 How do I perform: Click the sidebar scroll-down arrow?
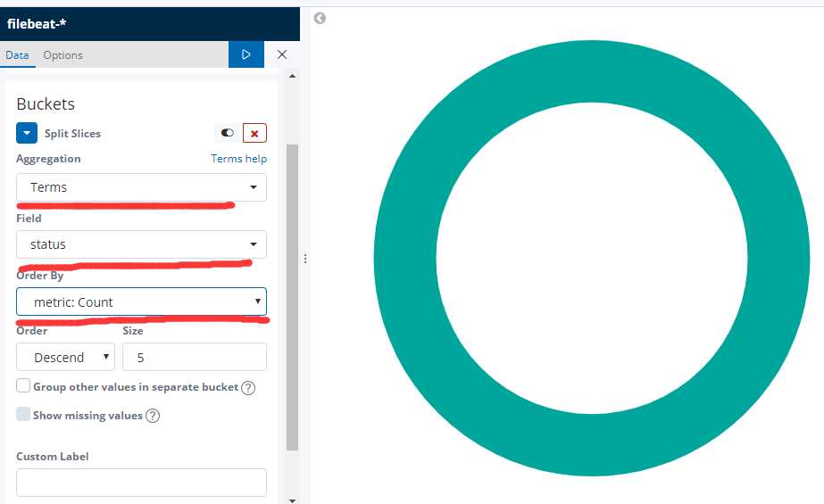292,500
